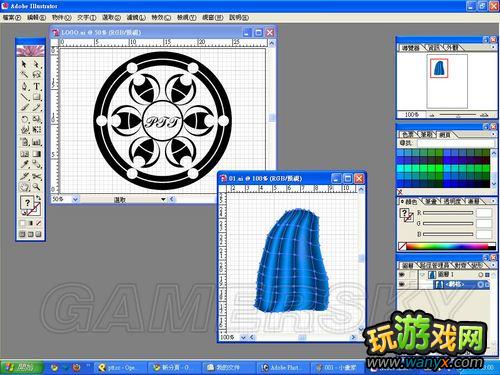Select the Scissors tool
The height and width of the screenshot is (375, 500).
pos(37,176)
